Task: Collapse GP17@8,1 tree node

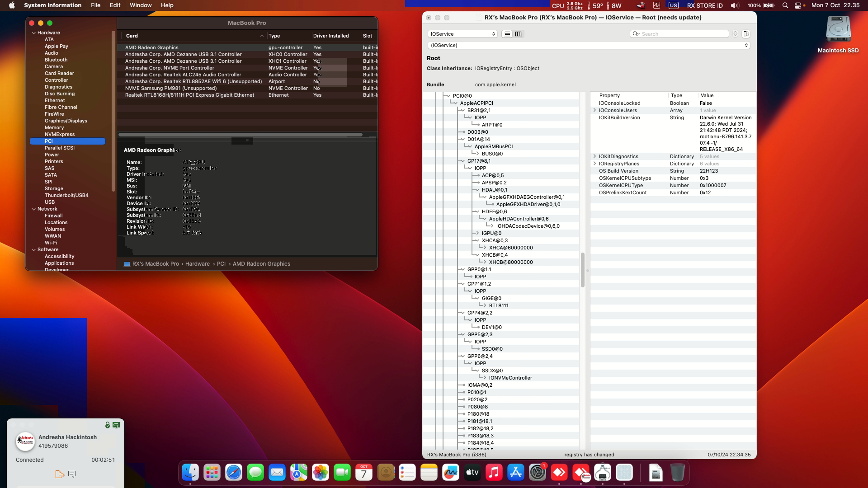Action: [x=462, y=161]
